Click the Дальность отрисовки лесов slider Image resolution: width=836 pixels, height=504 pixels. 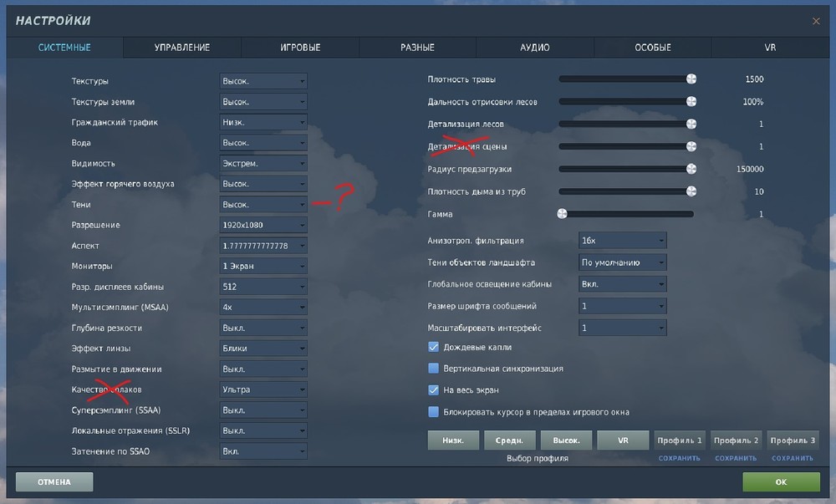pos(627,101)
